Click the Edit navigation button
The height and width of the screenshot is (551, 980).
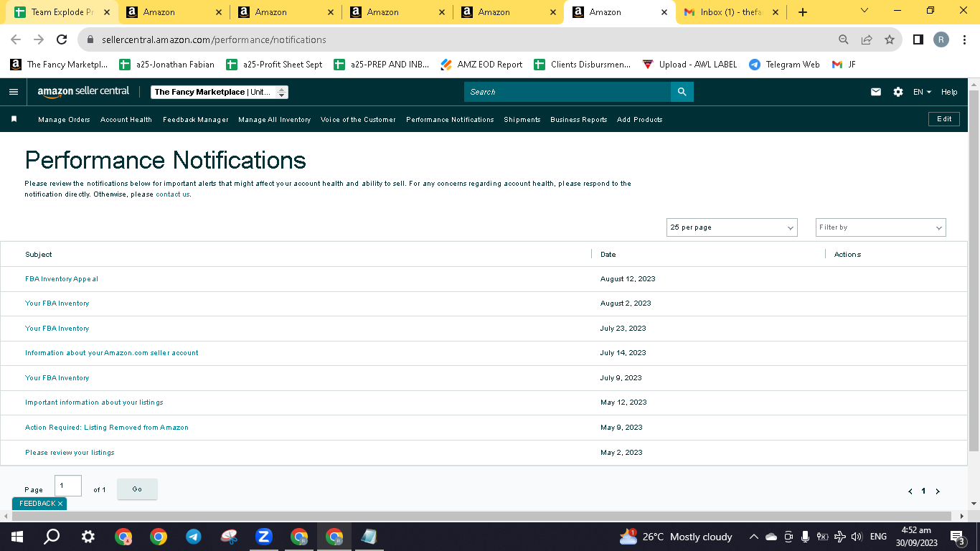click(944, 119)
